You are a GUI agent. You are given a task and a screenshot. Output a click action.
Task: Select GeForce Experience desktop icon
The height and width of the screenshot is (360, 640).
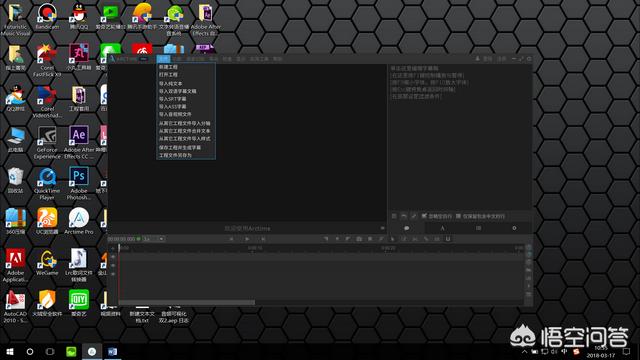coord(47,143)
